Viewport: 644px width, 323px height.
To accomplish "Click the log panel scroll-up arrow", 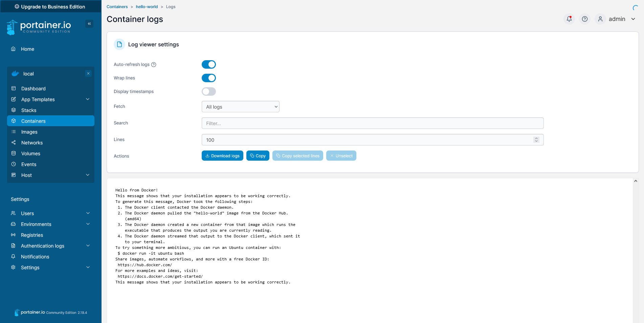I will (x=636, y=181).
